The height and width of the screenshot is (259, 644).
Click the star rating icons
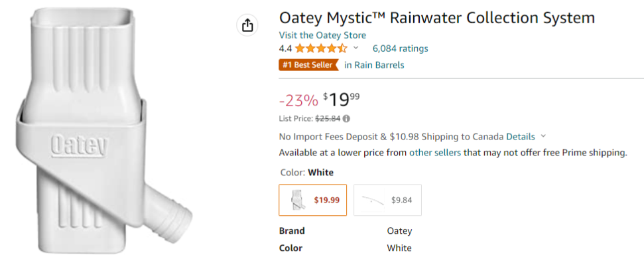click(321, 48)
